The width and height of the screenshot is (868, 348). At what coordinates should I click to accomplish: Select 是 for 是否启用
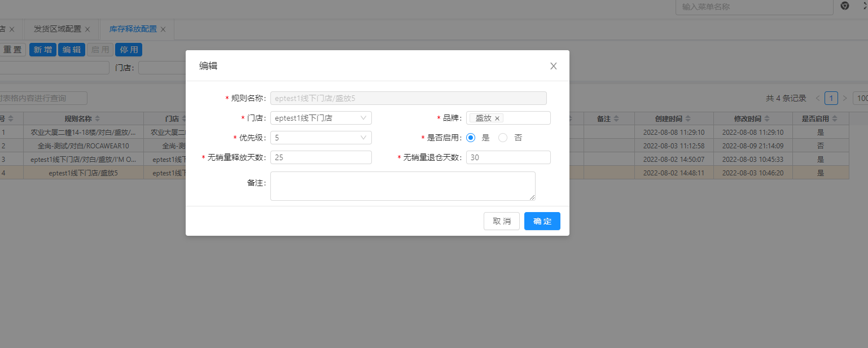coord(471,138)
